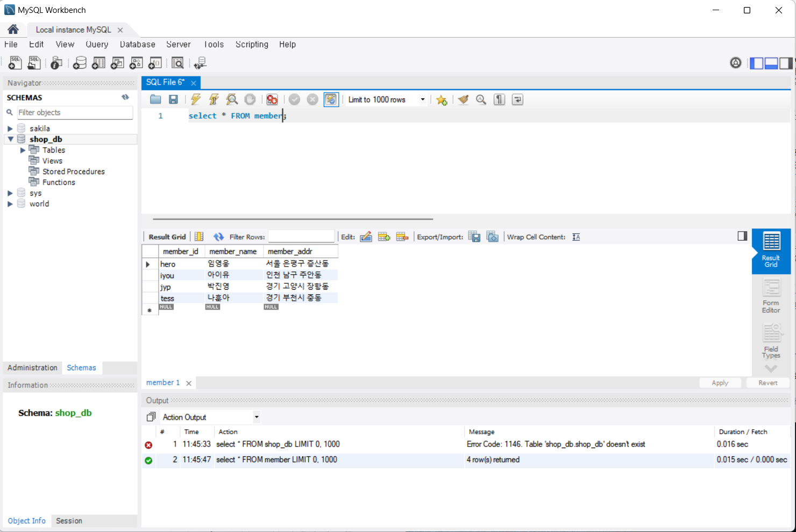Expand the sys schema
The height and width of the screenshot is (532, 796).
pos(10,193)
